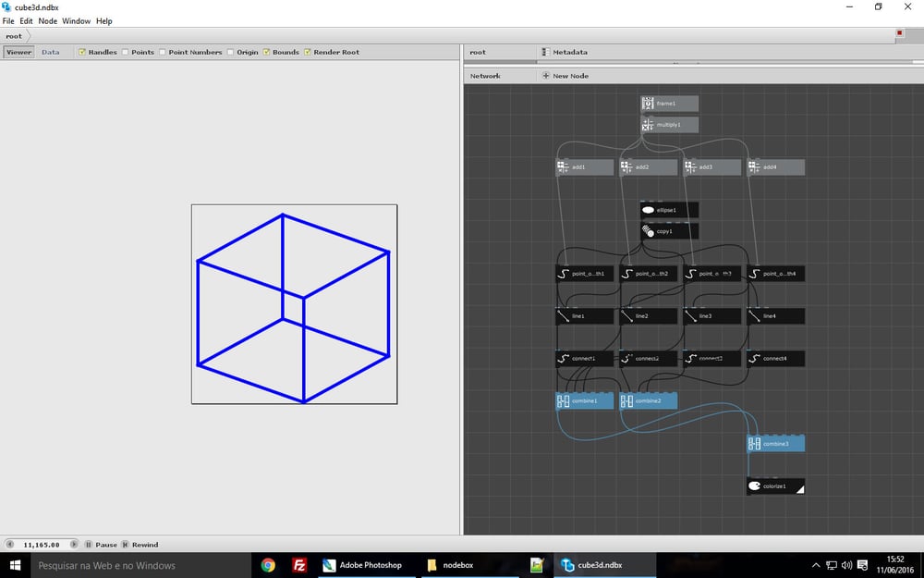The height and width of the screenshot is (578, 924).
Task: Select the point_o...th2 node
Action: [x=649, y=274]
